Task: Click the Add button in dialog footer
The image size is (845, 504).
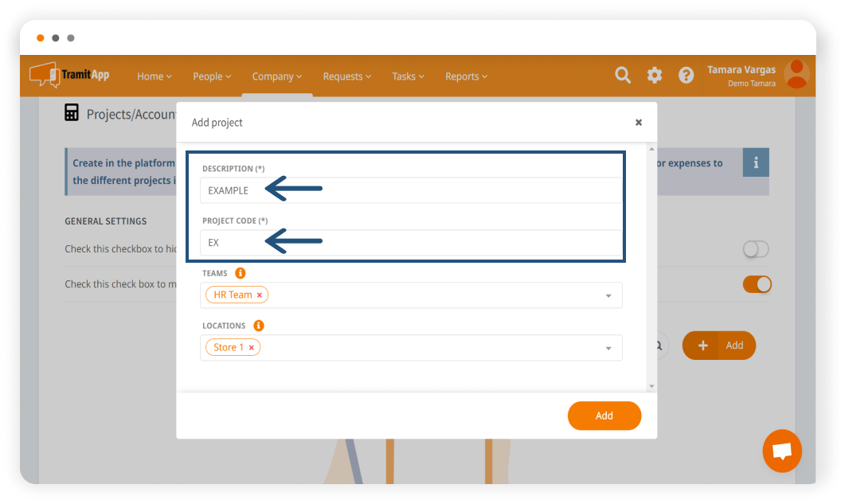Action: pos(604,416)
